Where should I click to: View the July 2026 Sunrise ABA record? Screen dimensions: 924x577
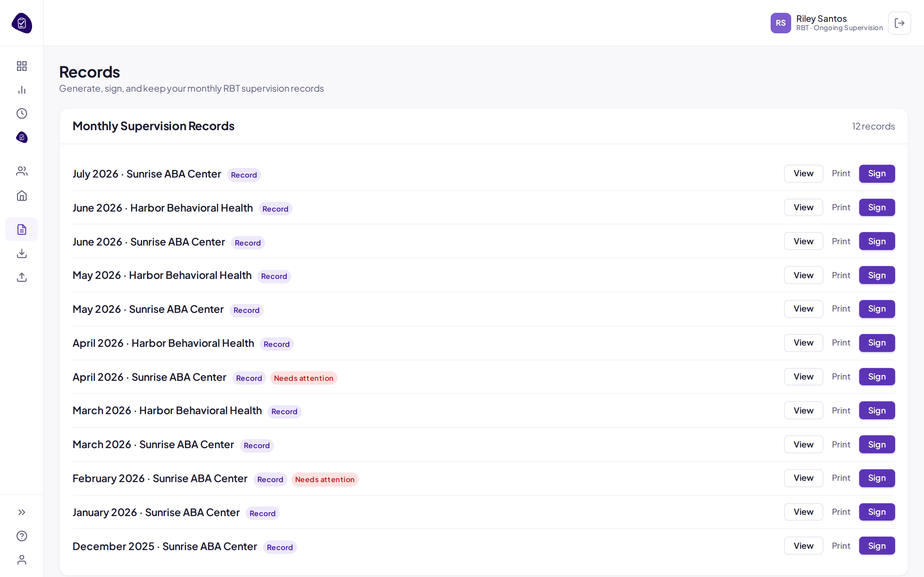coord(803,174)
